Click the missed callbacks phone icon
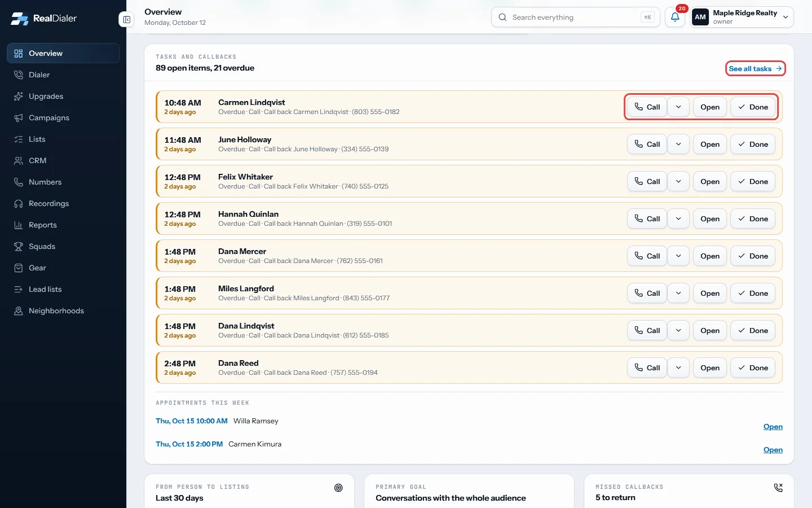812x508 pixels. coord(778,488)
